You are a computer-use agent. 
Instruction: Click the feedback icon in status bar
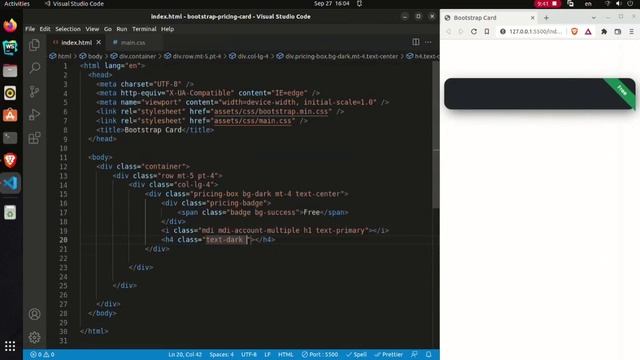coord(414,354)
